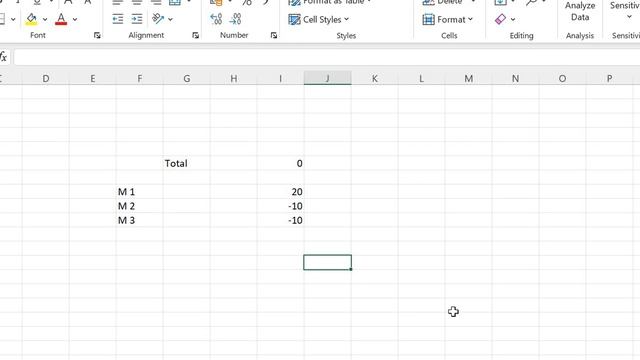Click the Increase Decimal icon
This screenshot has height=360, width=640.
pyautogui.click(x=216, y=19)
